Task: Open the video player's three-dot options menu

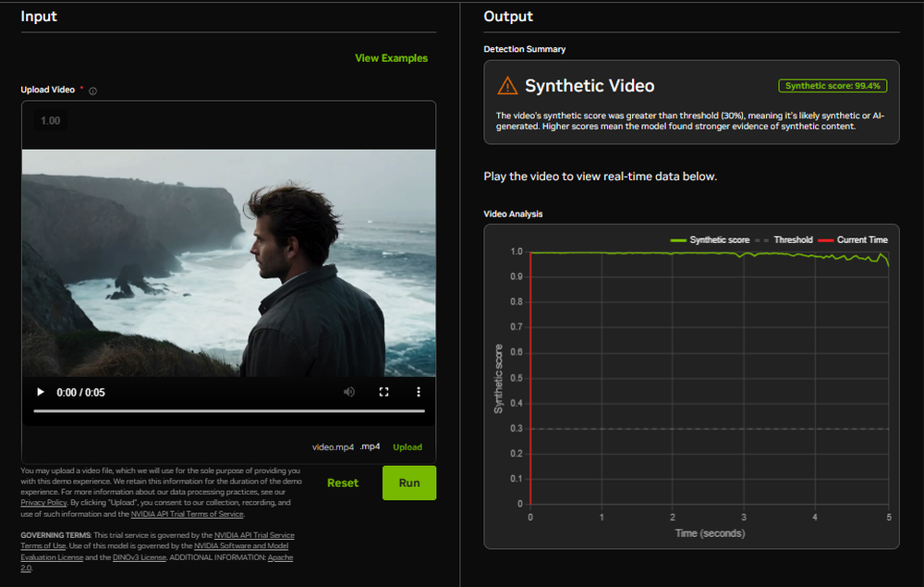Action: [x=419, y=392]
